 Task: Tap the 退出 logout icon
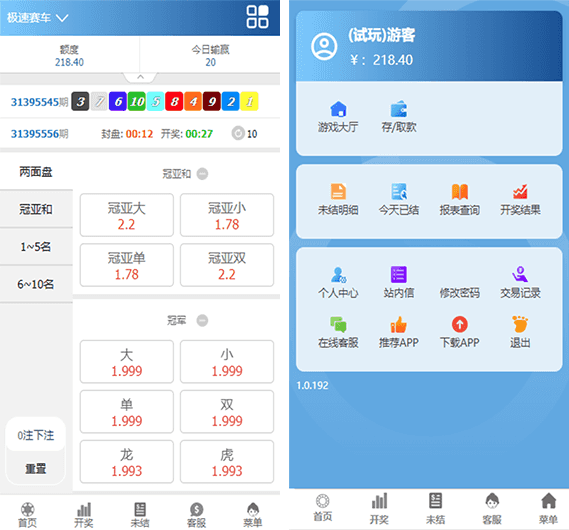(520, 324)
